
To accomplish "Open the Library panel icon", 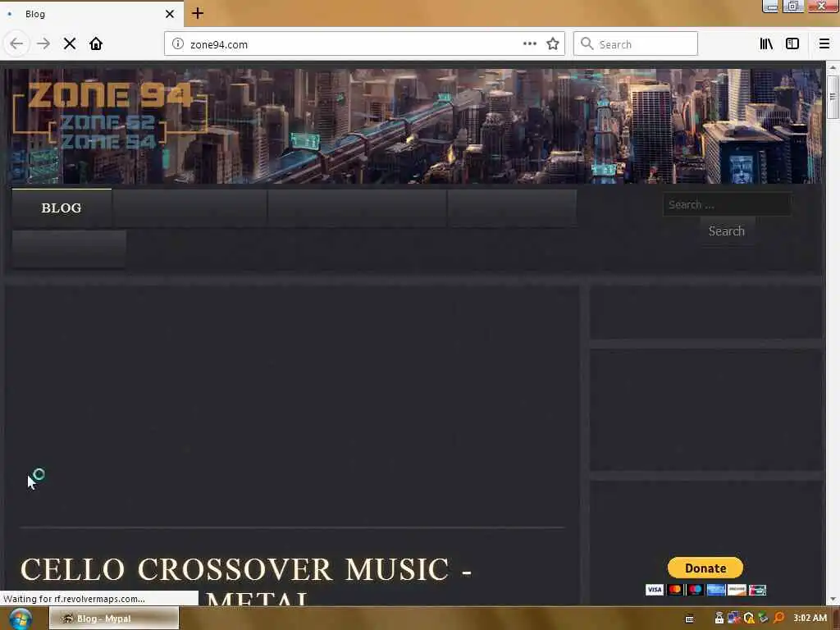I will pyautogui.click(x=766, y=44).
